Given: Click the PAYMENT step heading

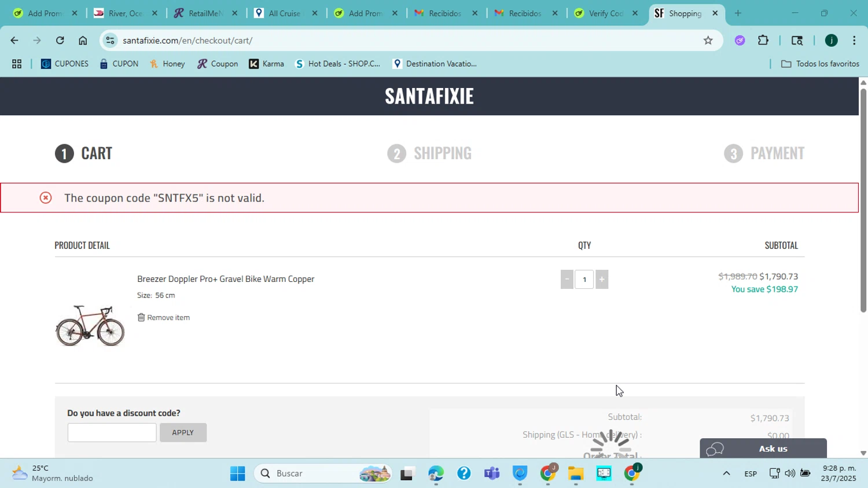Looking at the screenshot, I should [777, 153].
